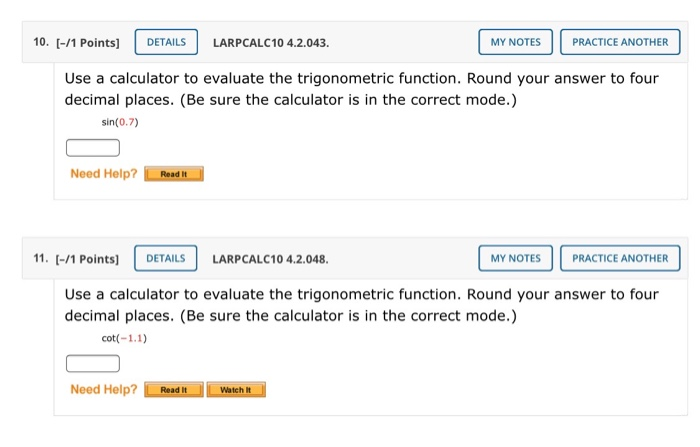Click PRACTICE ANOTHER for question 11

point(620,258)
